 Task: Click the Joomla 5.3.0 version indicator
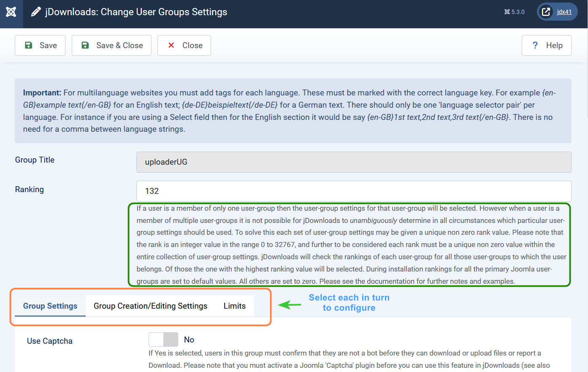click(x=514, y=12)
